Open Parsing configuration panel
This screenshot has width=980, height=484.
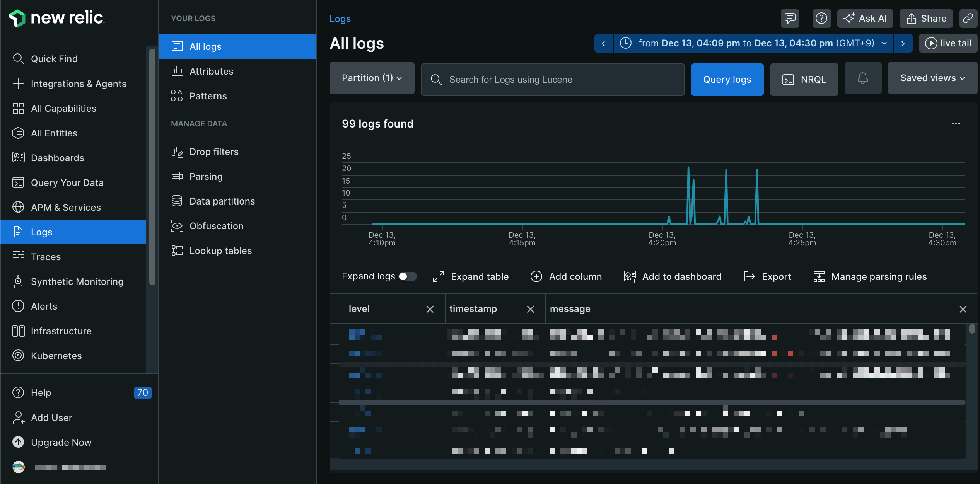click(x=206, y=176)
